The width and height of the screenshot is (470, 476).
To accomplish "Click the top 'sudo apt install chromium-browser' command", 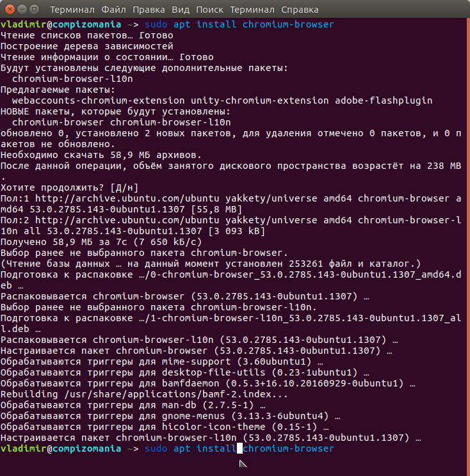I will (x=239, y=24).
